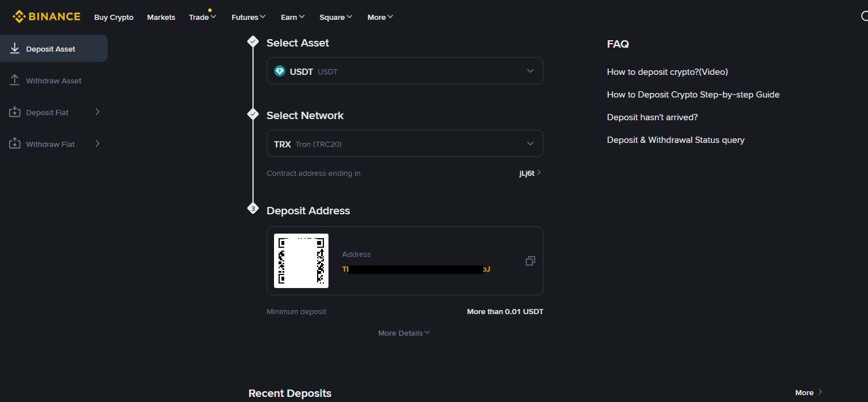Screen dimensions: 868x402
Task: Go to Markets page
Action: click(161, 17)
